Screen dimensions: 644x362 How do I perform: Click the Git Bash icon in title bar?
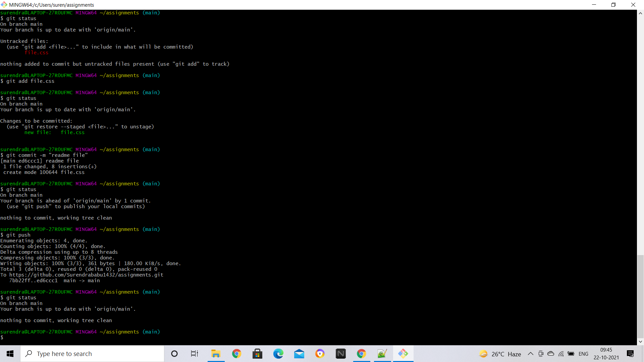(4, 5)
